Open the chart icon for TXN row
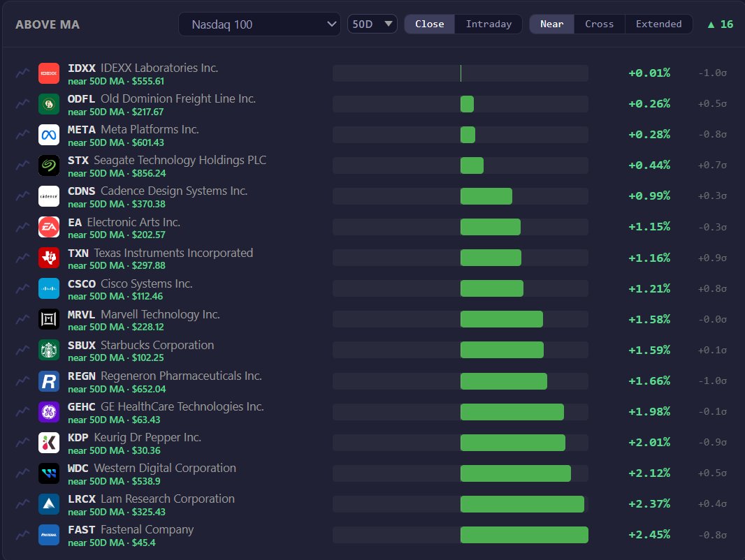This screenshot has height=560, width=745. click(x=22, y=258)
